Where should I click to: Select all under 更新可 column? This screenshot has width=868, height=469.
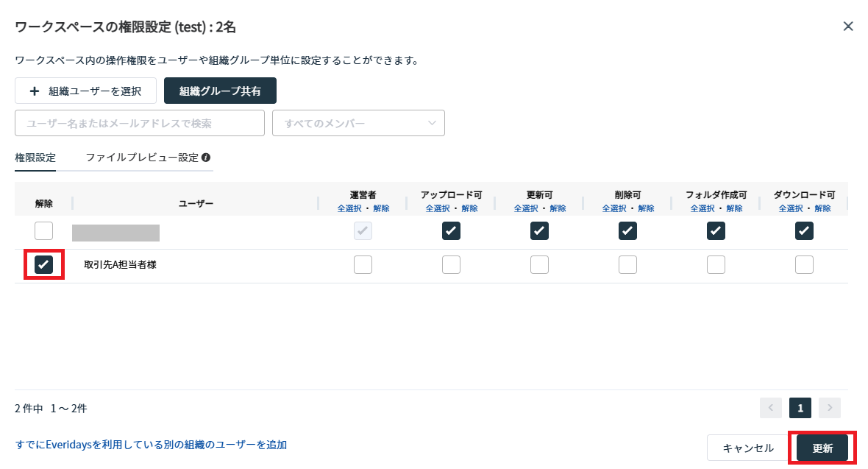526,208
